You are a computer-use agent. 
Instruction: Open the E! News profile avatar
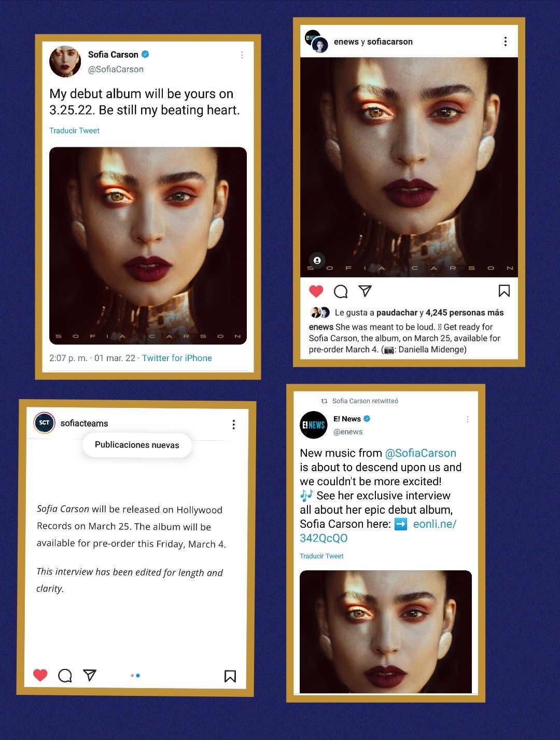coord(314,425)
